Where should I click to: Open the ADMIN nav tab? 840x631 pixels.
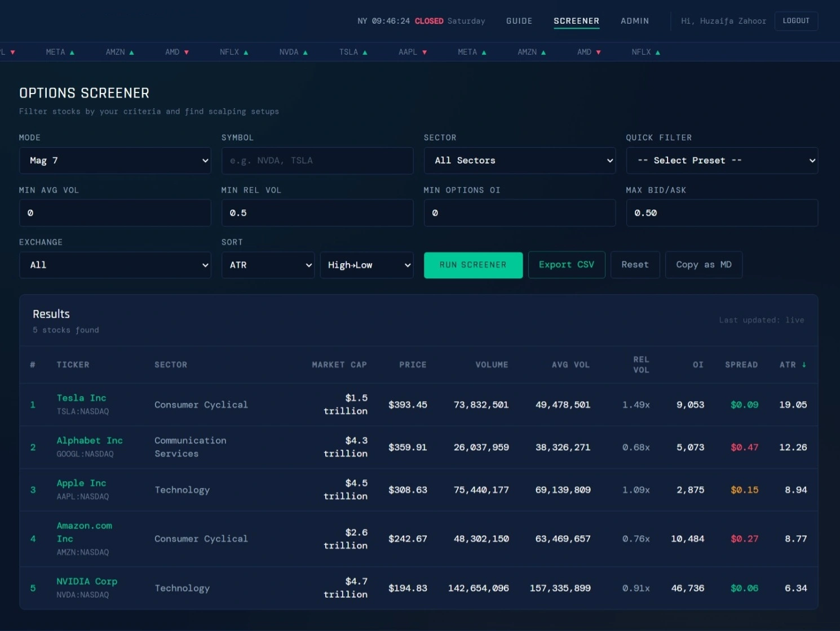pyautogui.click(x=634, y=21)
